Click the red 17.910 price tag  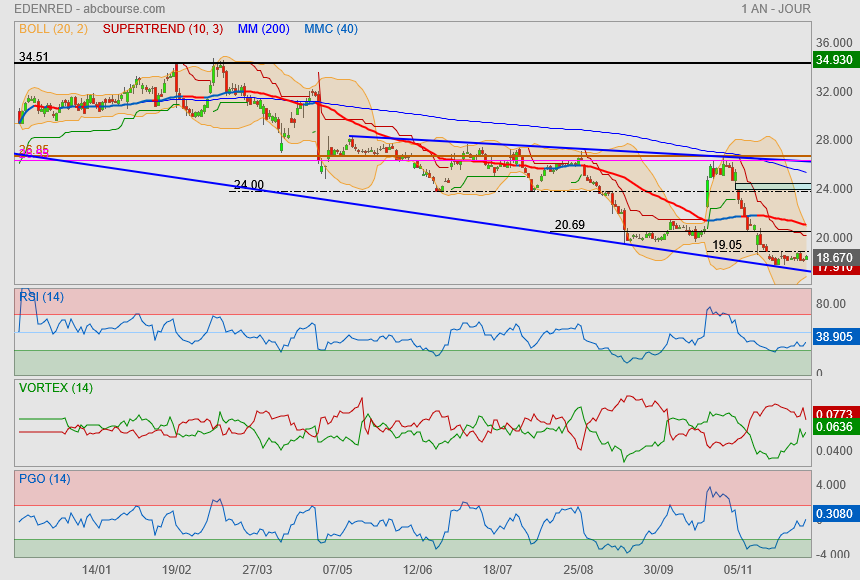[833, 268]
